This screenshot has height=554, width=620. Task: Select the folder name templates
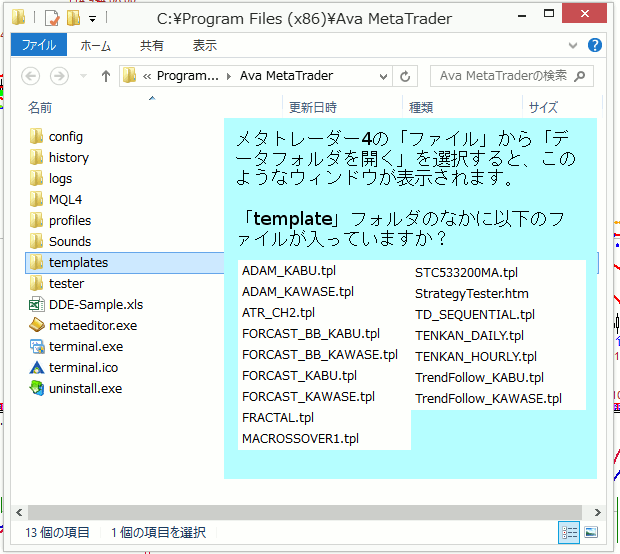(x=78, y=263)
